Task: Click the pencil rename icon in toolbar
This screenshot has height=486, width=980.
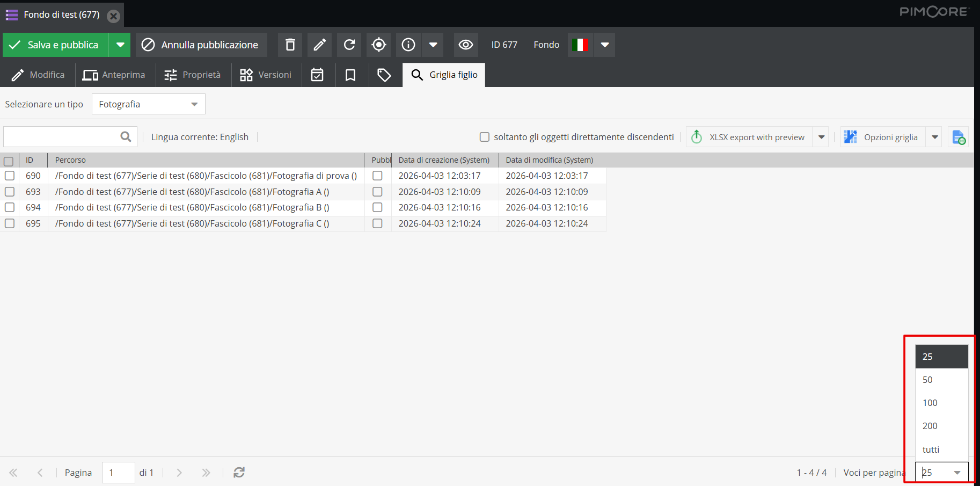Action: (319, 45)
